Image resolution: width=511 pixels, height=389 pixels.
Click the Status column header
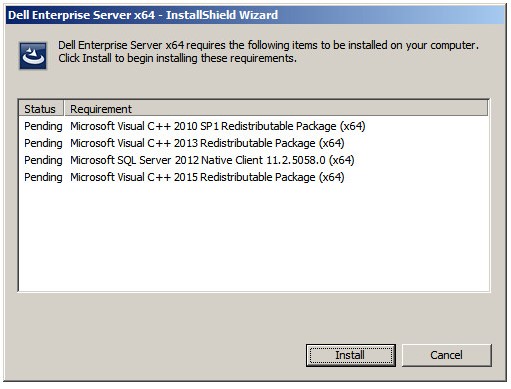[40, 109]
